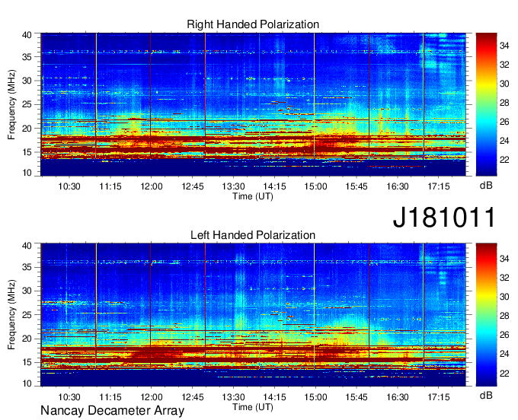The image size is (518, 420).
Task: Click the 'dB' unit label under bottom colorbar
Action: click(x=486, y=395)
